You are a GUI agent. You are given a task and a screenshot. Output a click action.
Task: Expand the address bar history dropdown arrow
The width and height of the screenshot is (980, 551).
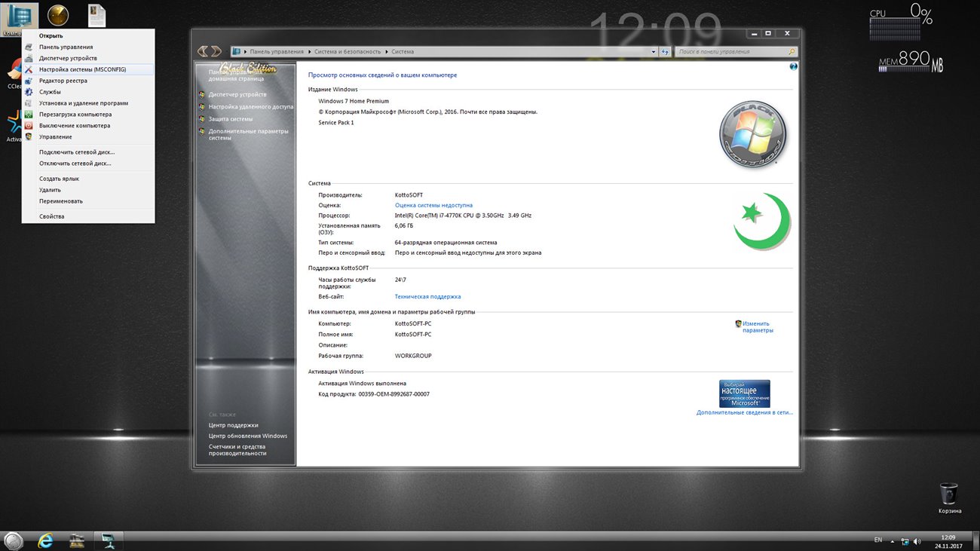pyautogui.click(x=654, y=52)
